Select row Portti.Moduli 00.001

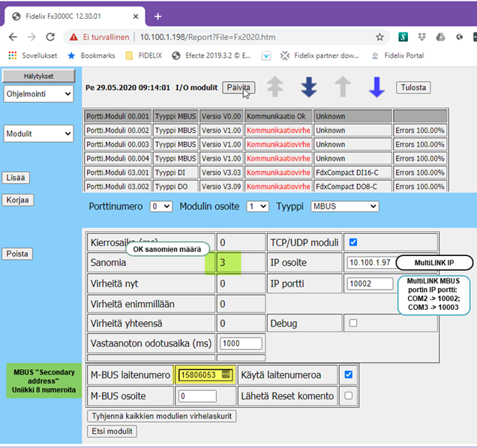click(x=266, y=116)
